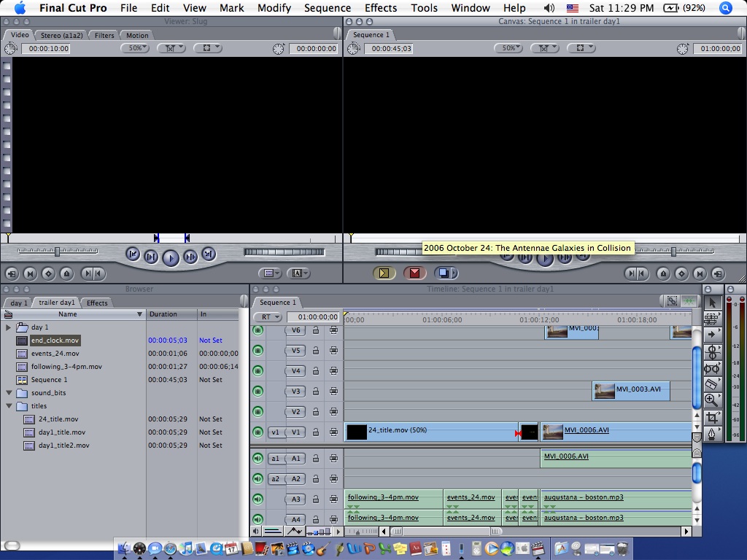
Task: Click the Viewer Mark Clip button
Action: 30,273
